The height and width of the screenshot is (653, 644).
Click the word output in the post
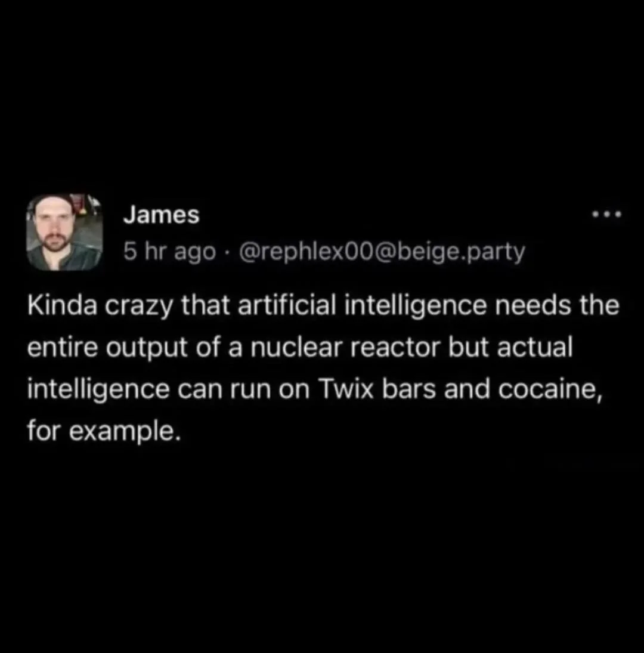pos(147,349)
